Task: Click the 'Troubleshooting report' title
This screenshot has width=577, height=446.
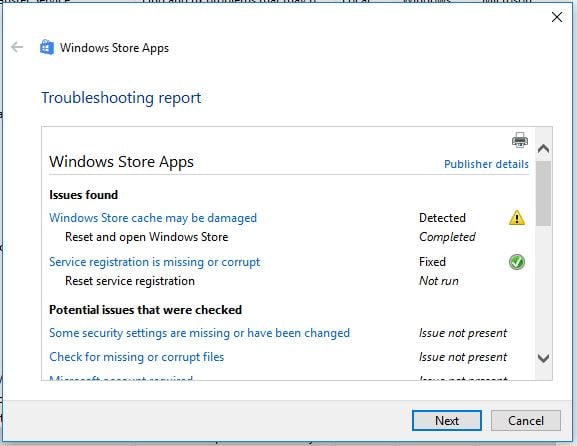Action: (121, 98)
